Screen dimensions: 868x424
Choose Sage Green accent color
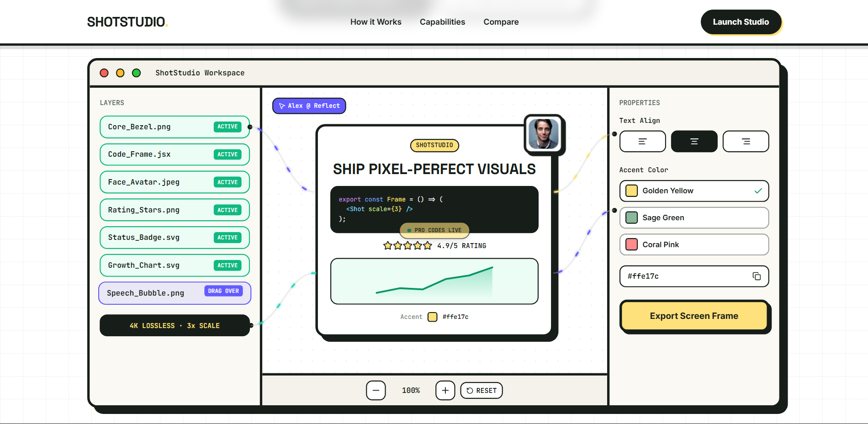click(x=694, y=218)
